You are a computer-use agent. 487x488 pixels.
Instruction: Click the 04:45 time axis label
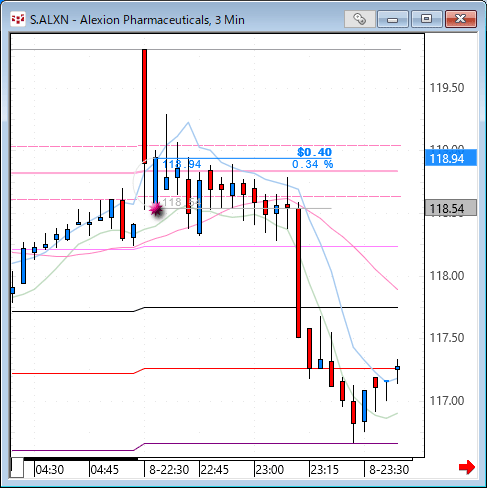105,470
